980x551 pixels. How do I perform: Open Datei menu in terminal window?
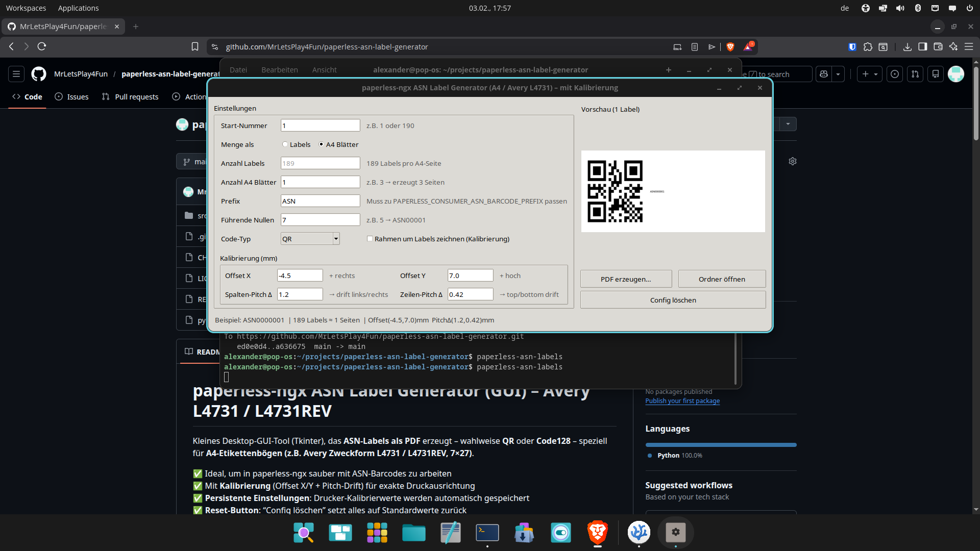[238, 70]
